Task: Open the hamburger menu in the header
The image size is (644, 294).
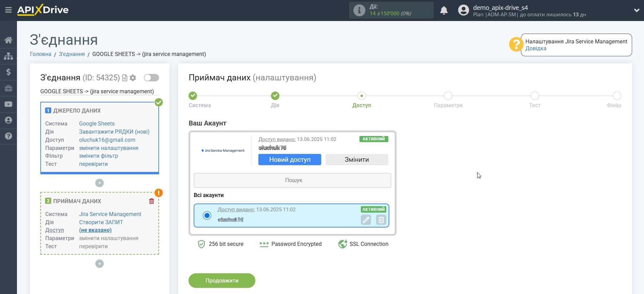Action: [8, 10]
